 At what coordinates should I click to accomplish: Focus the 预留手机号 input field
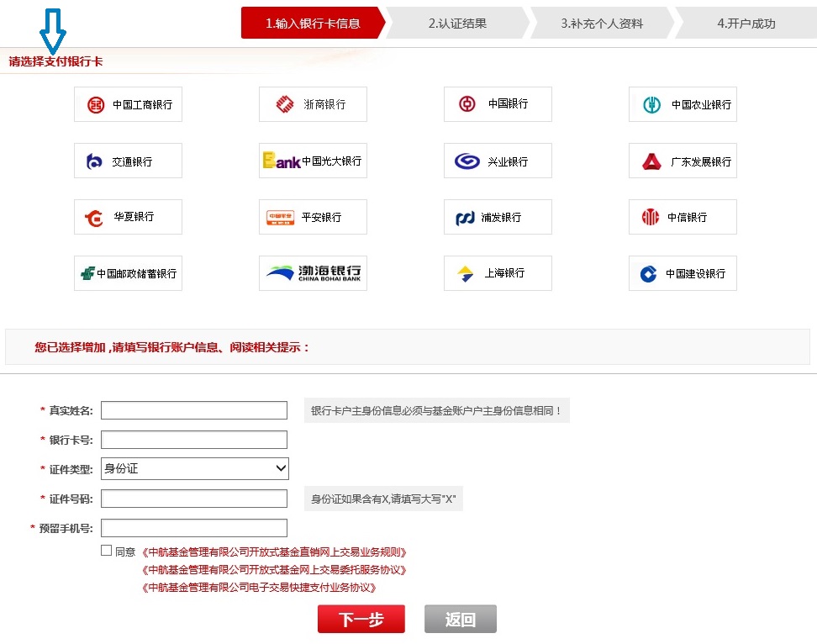coord(194,528)
